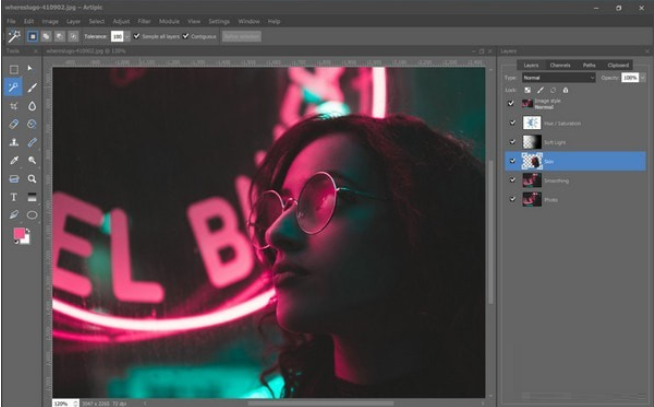
Task: Uncheck Sample all layers option
Action: 137,35
